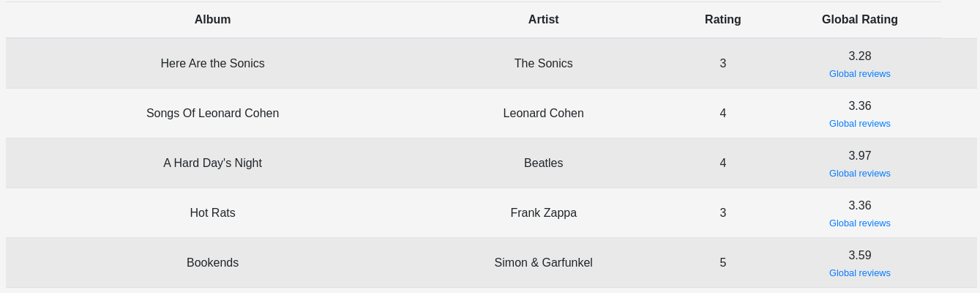The image size is (980, 293).
Task: Click the Simon & Garfunkel artist cell
Action: click(x=543, y=263)
